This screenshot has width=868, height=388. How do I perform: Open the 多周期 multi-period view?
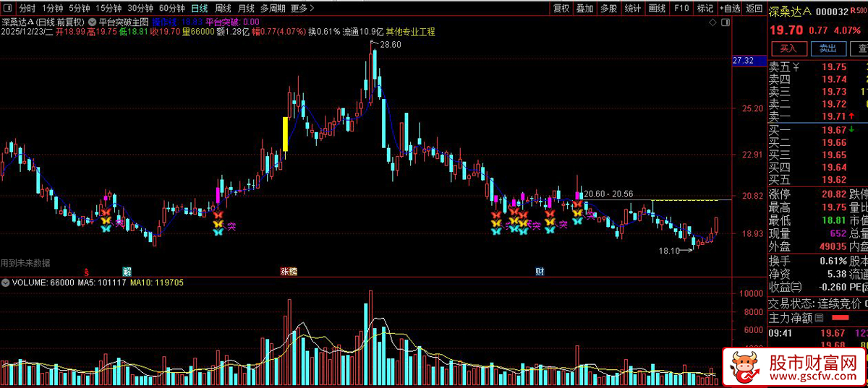click(273, 9)
